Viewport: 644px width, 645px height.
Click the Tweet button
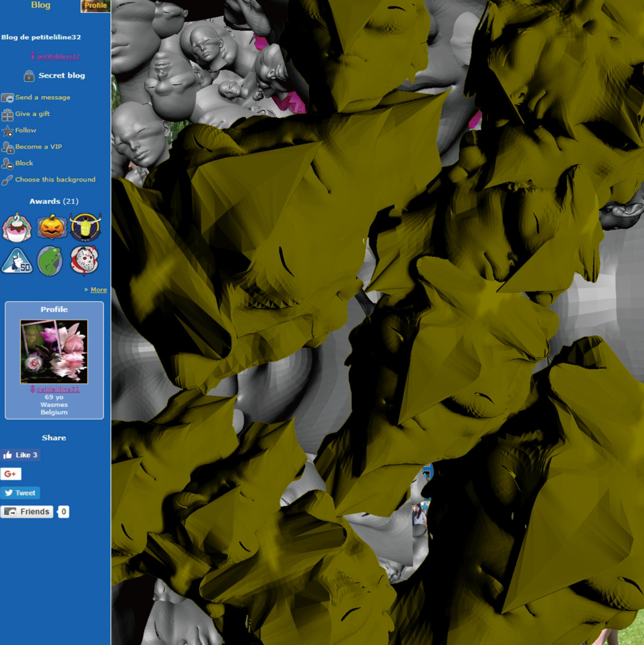(x=20, y=493)
